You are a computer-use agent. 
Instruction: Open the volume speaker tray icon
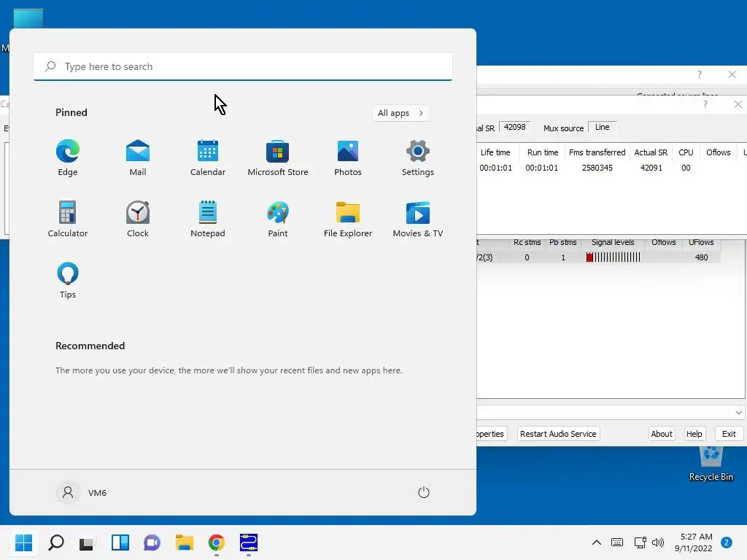658,542
